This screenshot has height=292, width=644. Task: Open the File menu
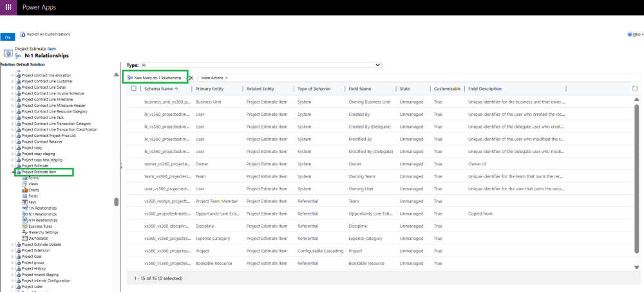pyautogui.click(x=8, y=38)
